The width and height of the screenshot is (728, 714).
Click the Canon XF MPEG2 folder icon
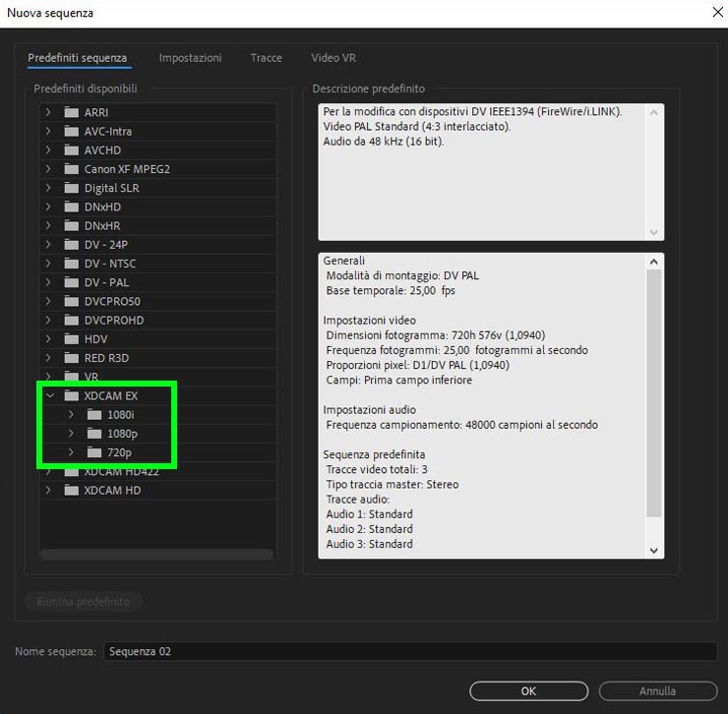pyautogui.click(x=71, y=169)
